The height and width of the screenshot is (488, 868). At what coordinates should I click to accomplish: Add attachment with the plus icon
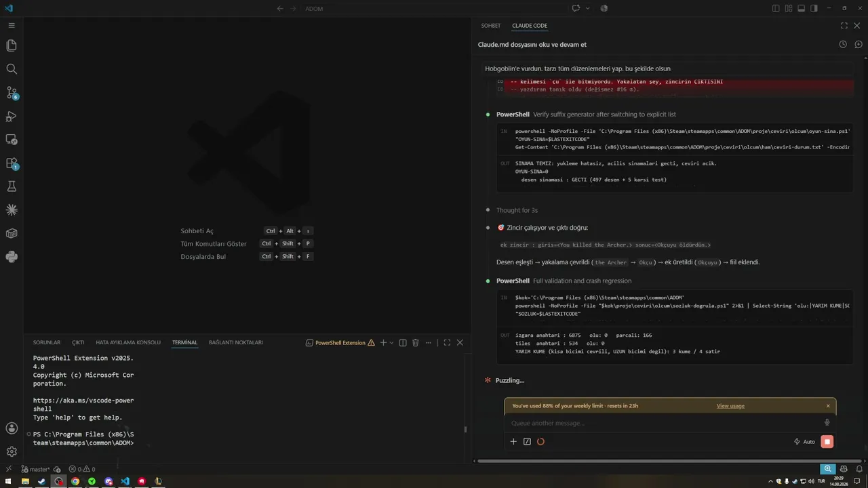tap(513, 441)
